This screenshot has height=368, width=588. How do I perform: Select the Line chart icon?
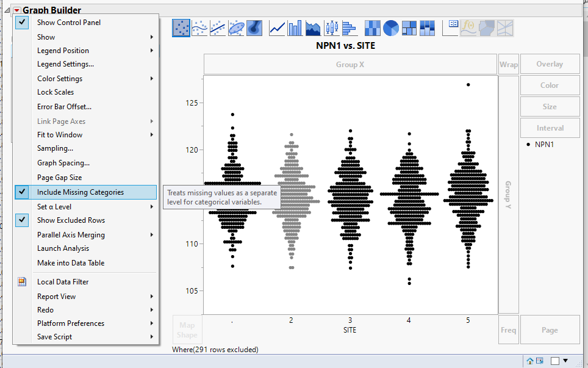(277, 28)
